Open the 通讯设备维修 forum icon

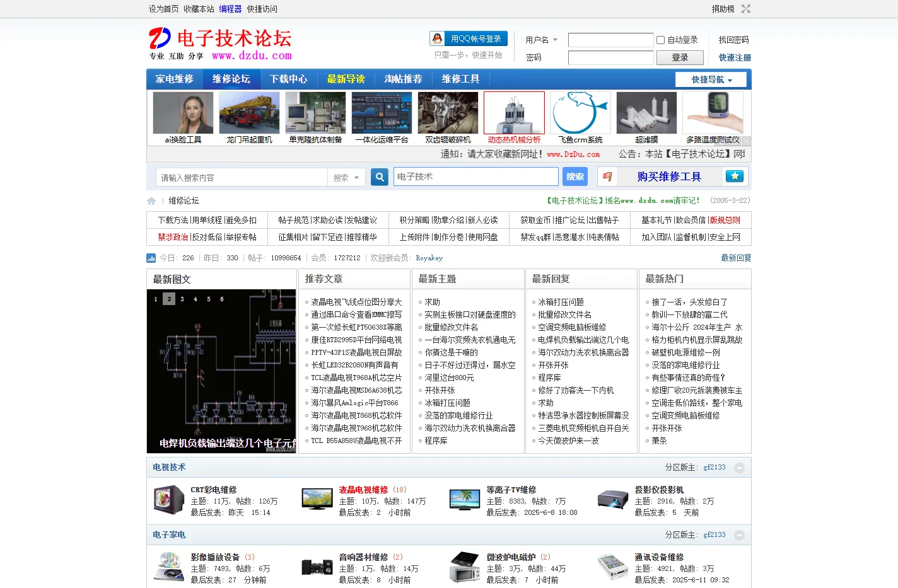613,567
